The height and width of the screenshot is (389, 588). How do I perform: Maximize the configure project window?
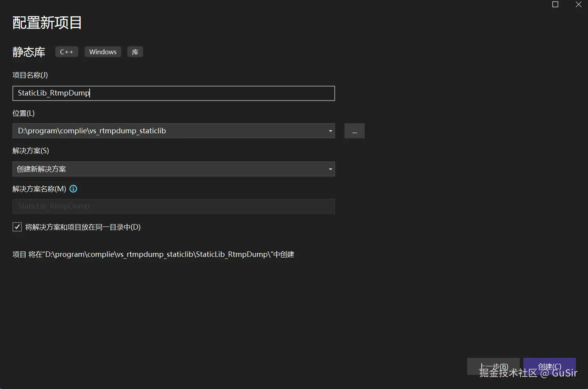(x=555, y=4)
